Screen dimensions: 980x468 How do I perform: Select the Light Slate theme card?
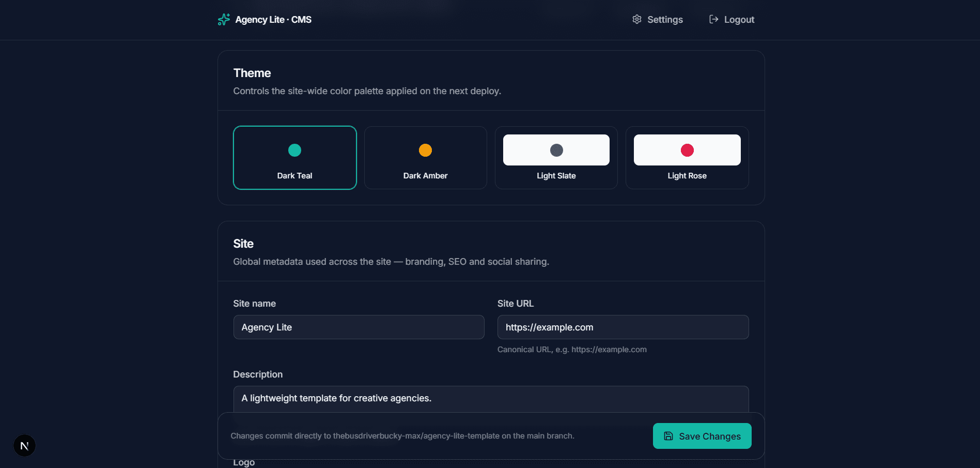click(556, 158)
